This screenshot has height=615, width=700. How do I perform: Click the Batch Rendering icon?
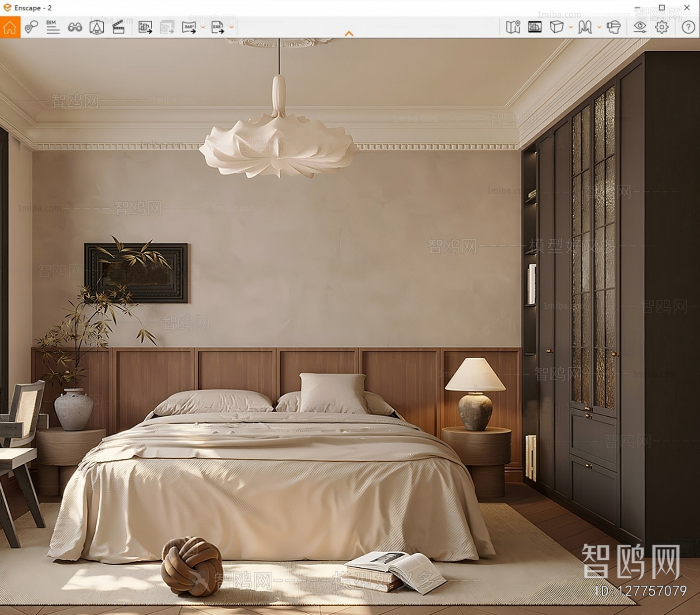tap(167, 27)
